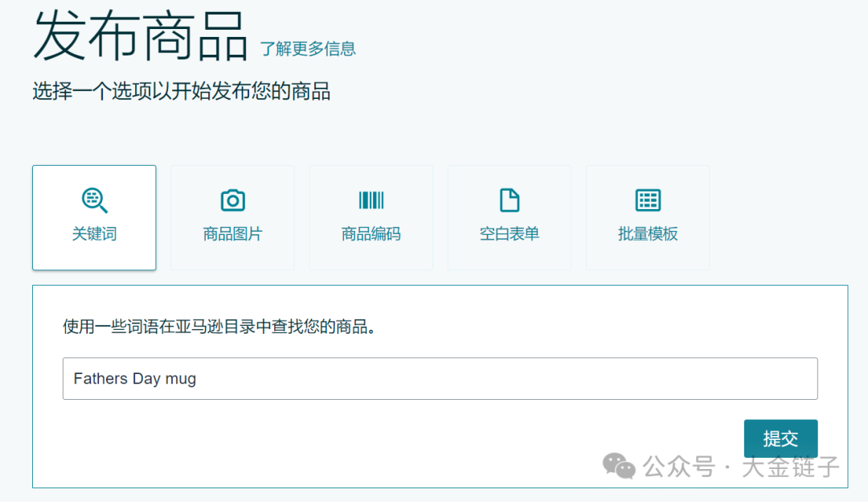The height and width of the screenshot is (502, 868).
Task: Click the blank document icon above 空白表单
Action: 509,200
